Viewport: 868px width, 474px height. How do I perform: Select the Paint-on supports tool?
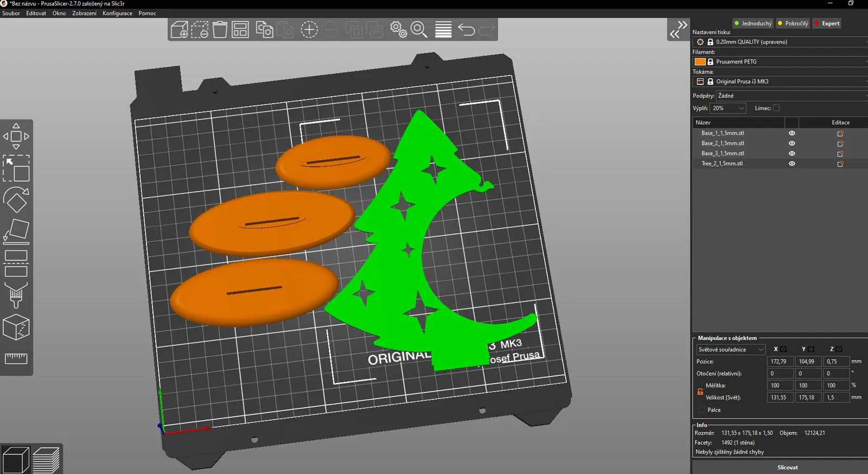(16, 295)
